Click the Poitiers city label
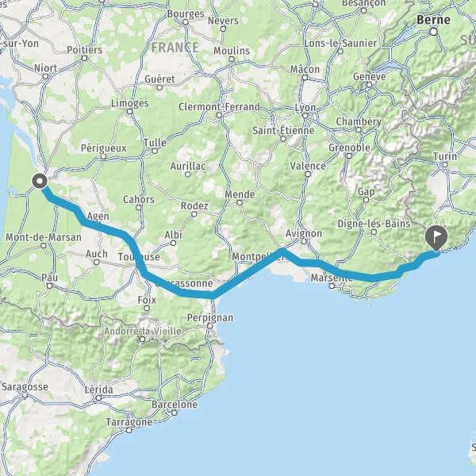The width and height of the screenshot is (476, 476). pyautogui.click(x=84, y=50)
